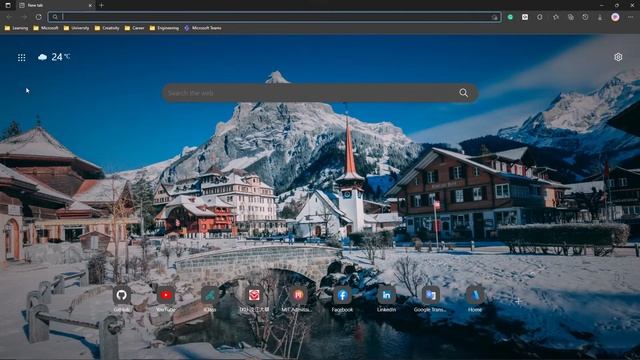Open the Extensions puzzle toolbar icon
The height and width of the screenshot is (360, 640).
(x=540, y=17)
